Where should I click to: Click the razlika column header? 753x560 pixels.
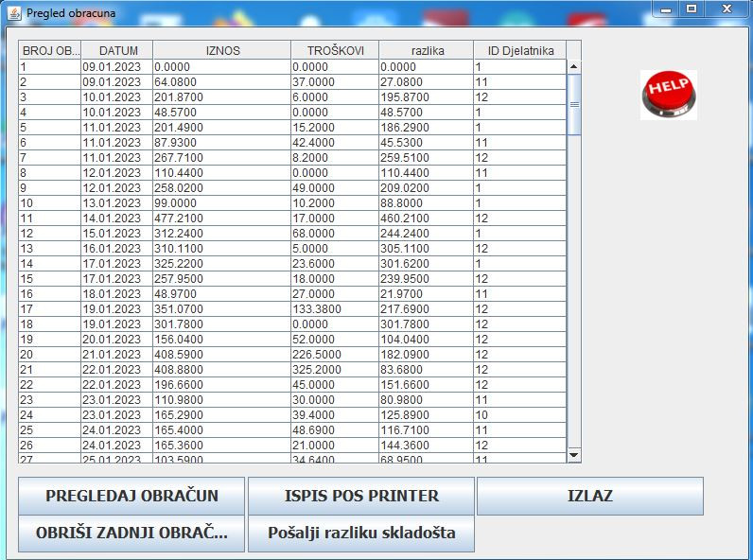[427, 50]
